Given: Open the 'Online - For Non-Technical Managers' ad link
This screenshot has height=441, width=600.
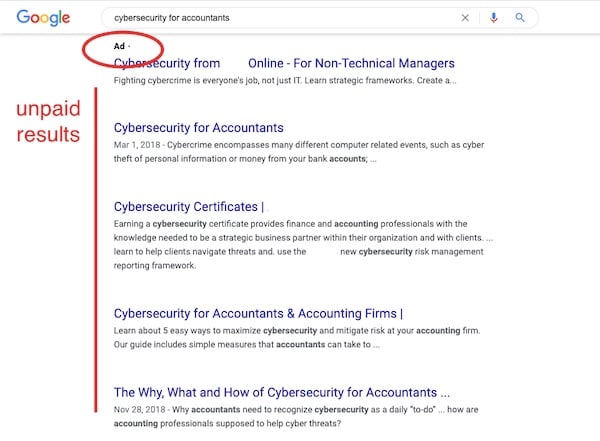Looking at the screenshot, I should coord(351,63).
